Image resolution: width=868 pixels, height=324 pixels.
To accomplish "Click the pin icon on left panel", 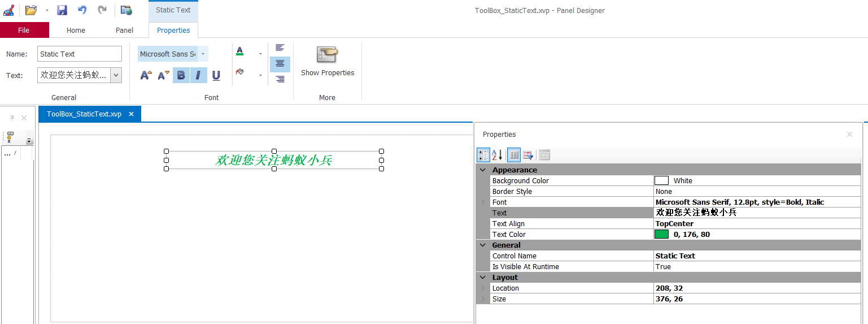I will point(12,118).
